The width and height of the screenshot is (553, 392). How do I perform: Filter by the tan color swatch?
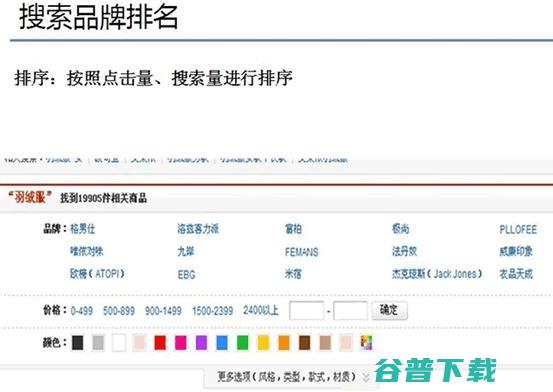325,343
